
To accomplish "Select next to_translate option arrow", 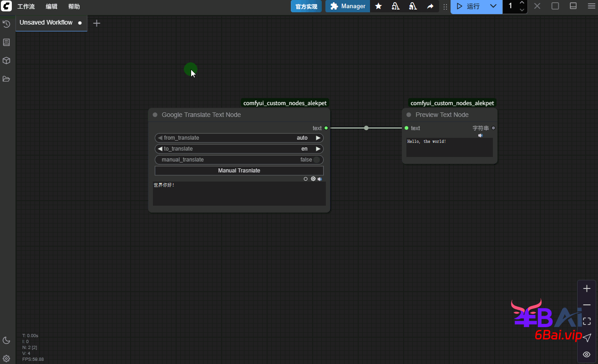I will (x=318, y=149).
